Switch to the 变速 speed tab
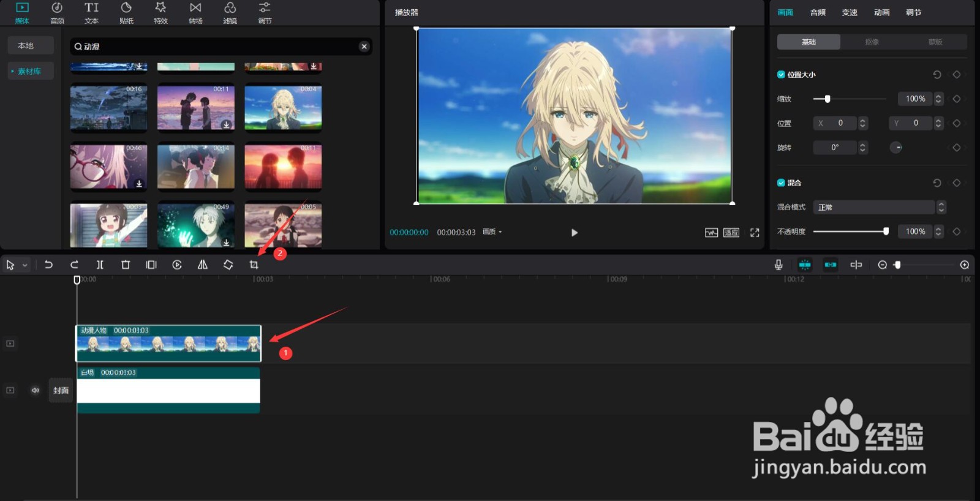 tap(850, 12)
